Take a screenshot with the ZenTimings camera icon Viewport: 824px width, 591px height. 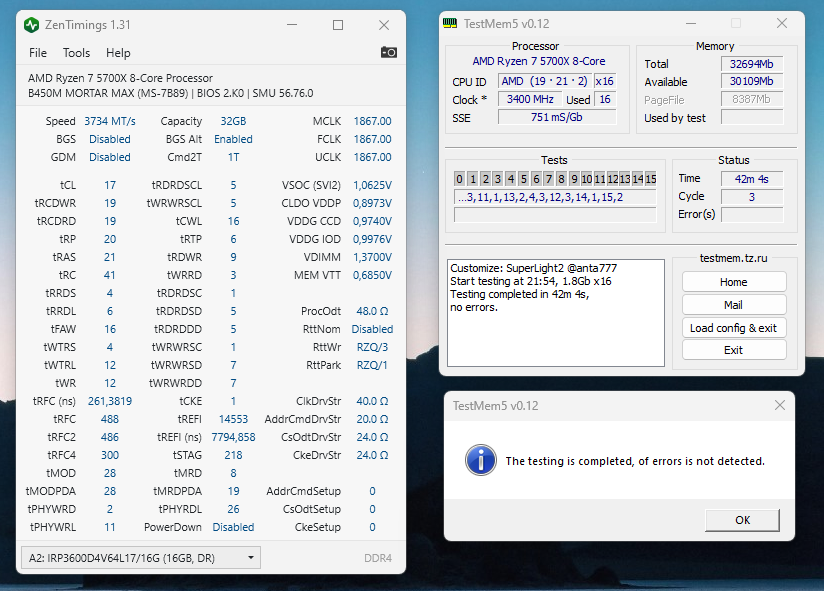coord(389,52)
